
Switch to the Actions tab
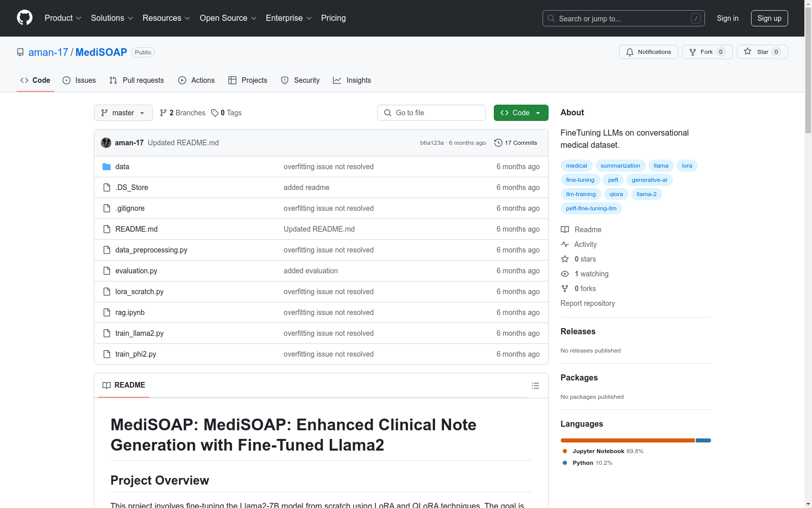[196, 80]
